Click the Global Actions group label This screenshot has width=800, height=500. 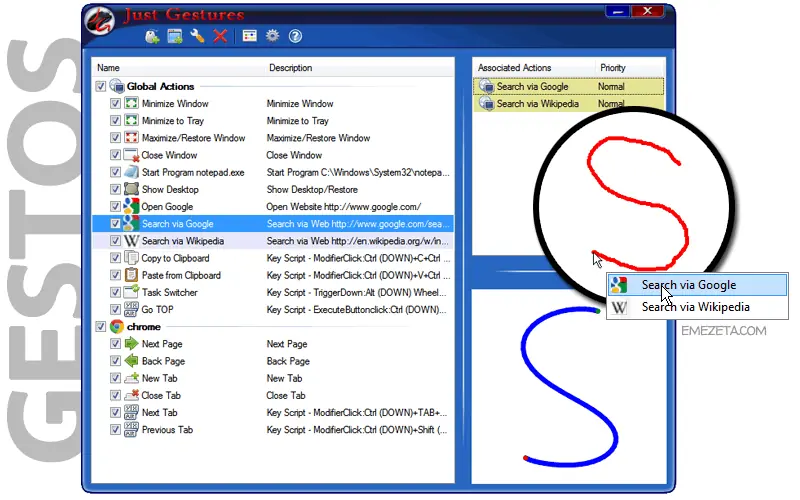[160, 86]
